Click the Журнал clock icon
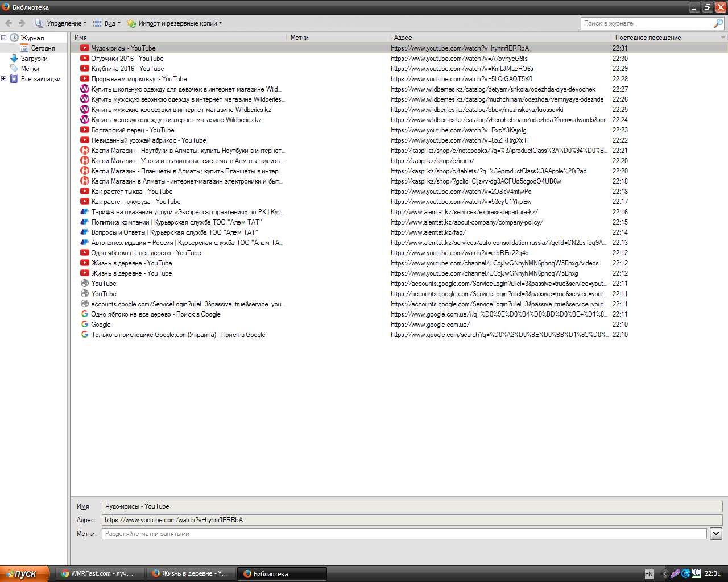Screen dimensions: 728x582 pyautogui.click(x=14, y=38)
